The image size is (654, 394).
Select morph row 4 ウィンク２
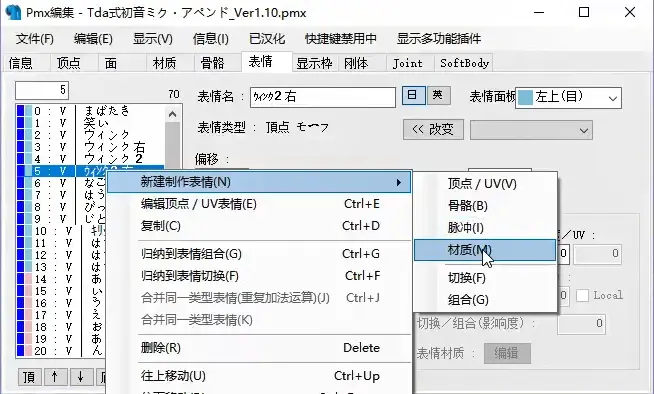point(91,159)
